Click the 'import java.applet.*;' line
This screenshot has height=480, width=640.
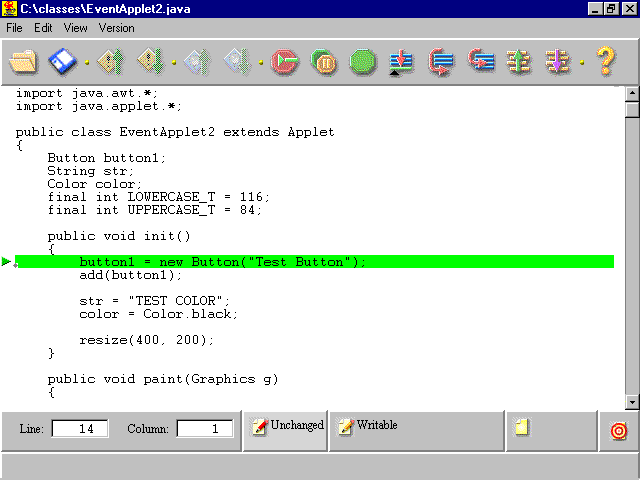[98, 106]
